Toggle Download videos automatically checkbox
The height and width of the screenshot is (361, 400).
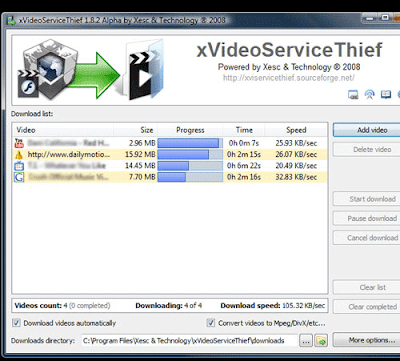16,323
